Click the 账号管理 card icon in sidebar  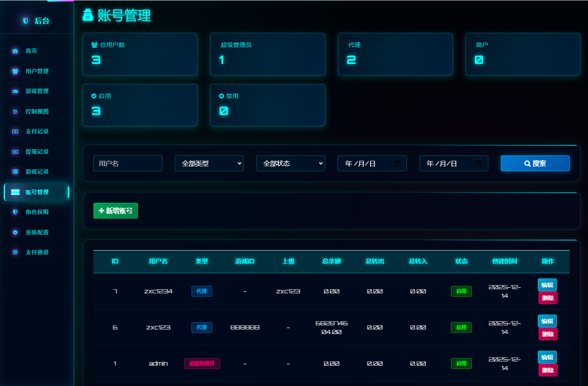click(15, 192)
